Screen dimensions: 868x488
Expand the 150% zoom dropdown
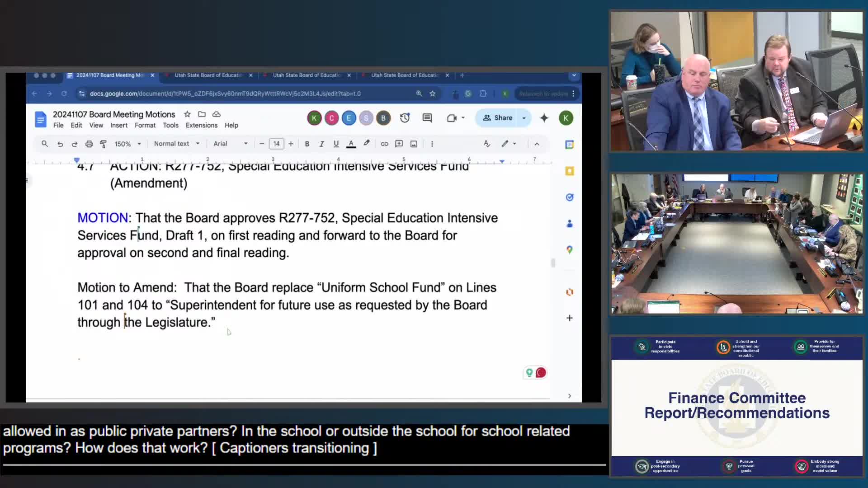click(x=127, y=144)
